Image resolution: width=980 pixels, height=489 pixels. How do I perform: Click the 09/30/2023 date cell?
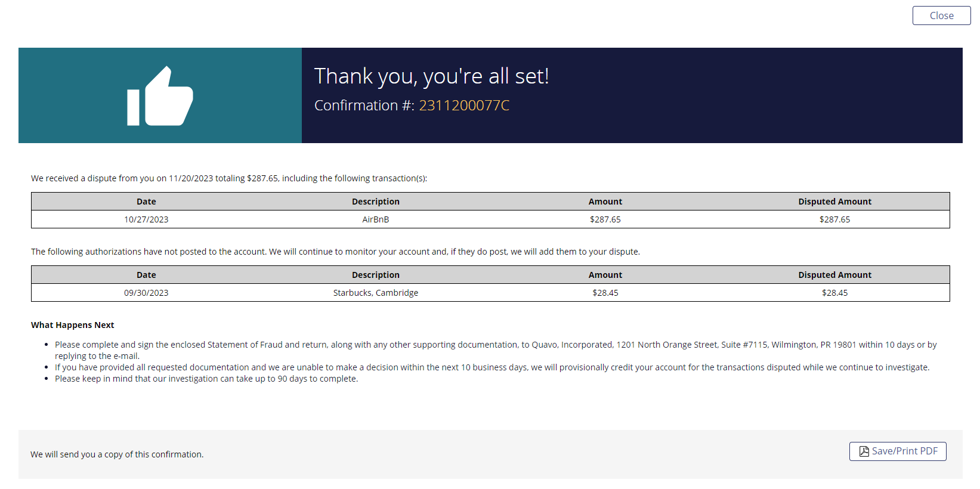146,293
